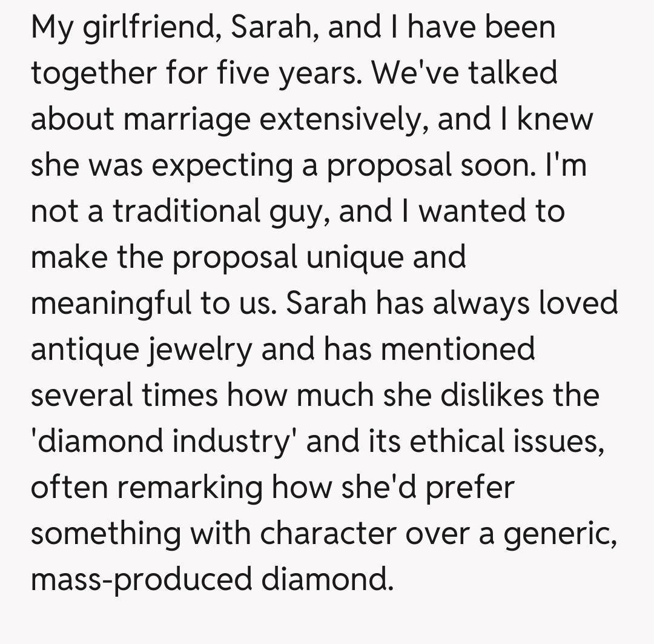The image size is (654, 644).
Task: Click the word 'mass-produced'
Action: pyautogui.click(x=140, y=580)
